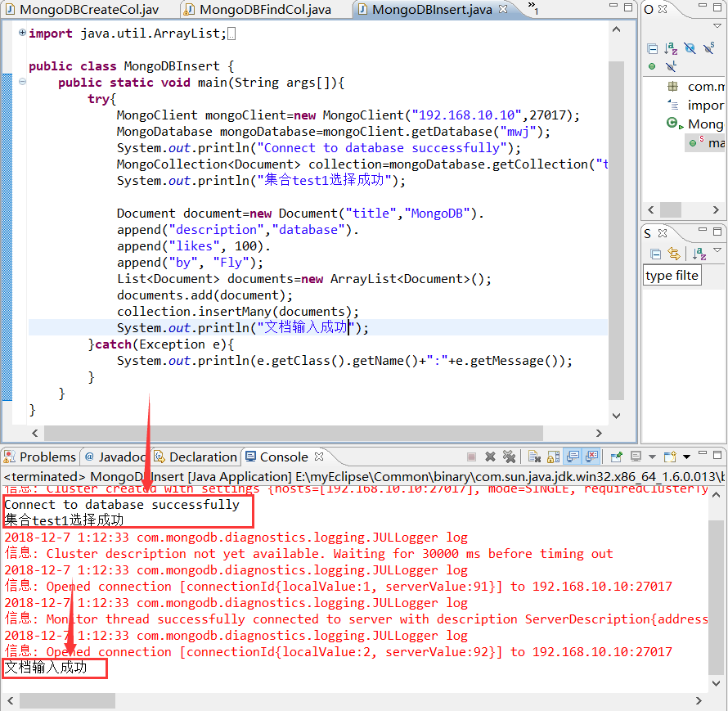This screenshot has height=711, width=728.
Task: Select Collapse All in the Outline view
Action: (653, 48)
